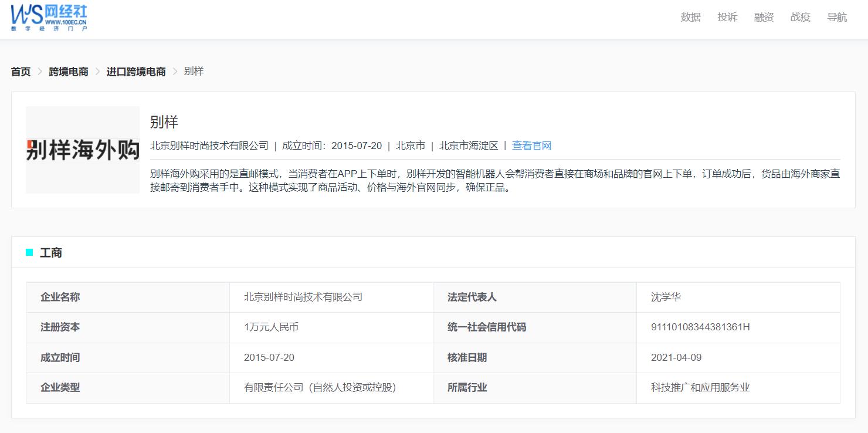
Task: Select the 融资 navigation item
Action: pos(764,17)
